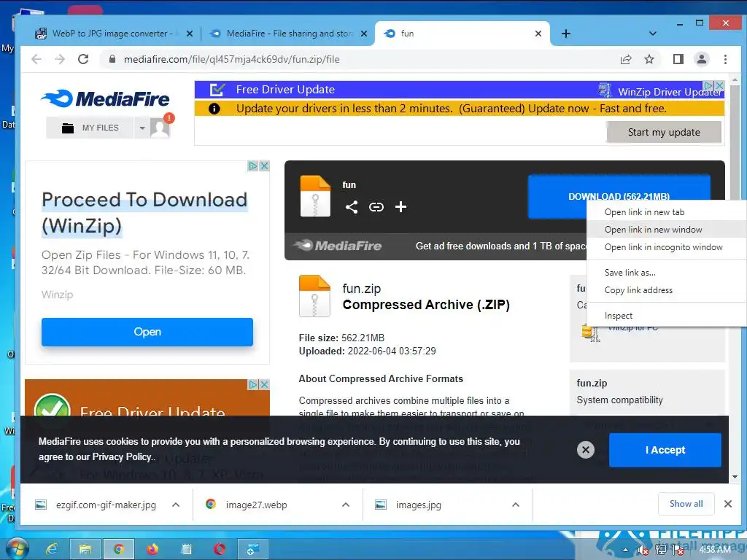
Task: Click Chrome taskbar icon
Action: (x=119, y=550)
